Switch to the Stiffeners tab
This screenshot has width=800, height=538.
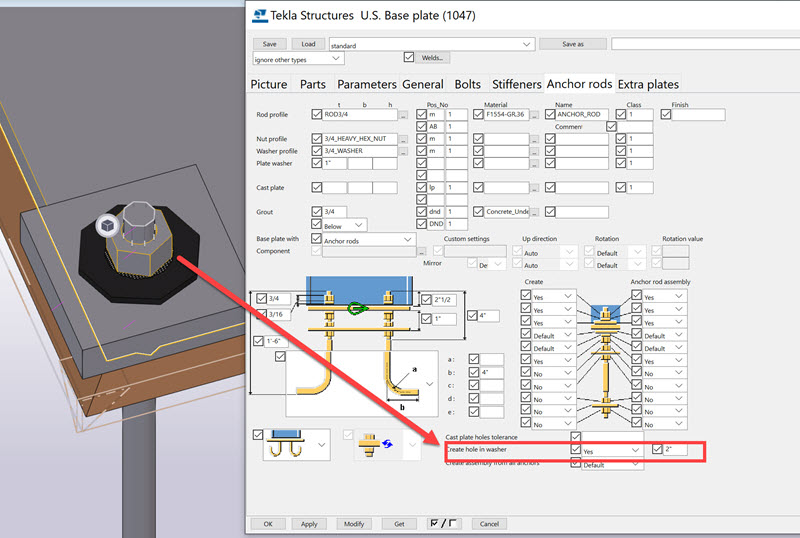point(516,84)
